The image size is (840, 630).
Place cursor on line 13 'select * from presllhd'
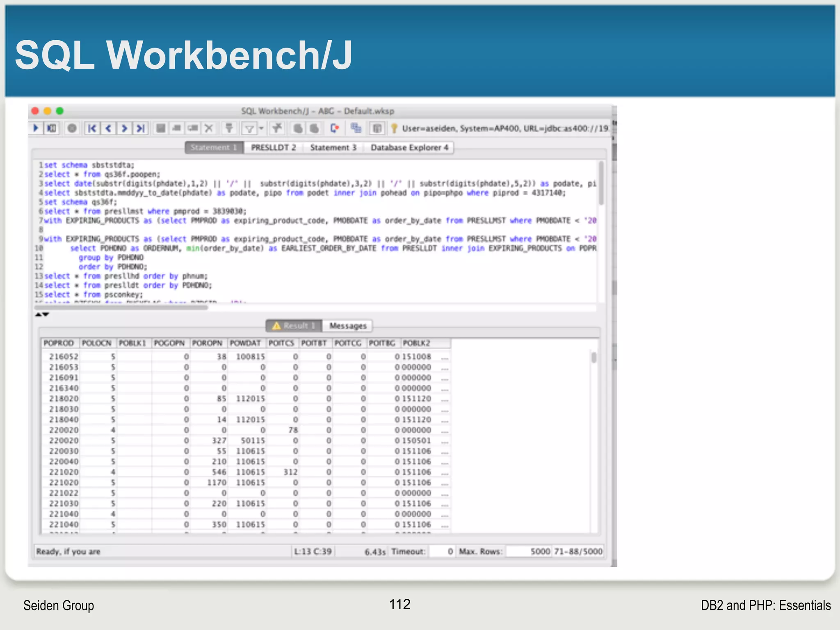pyautogui.click(x=126, y=276)
